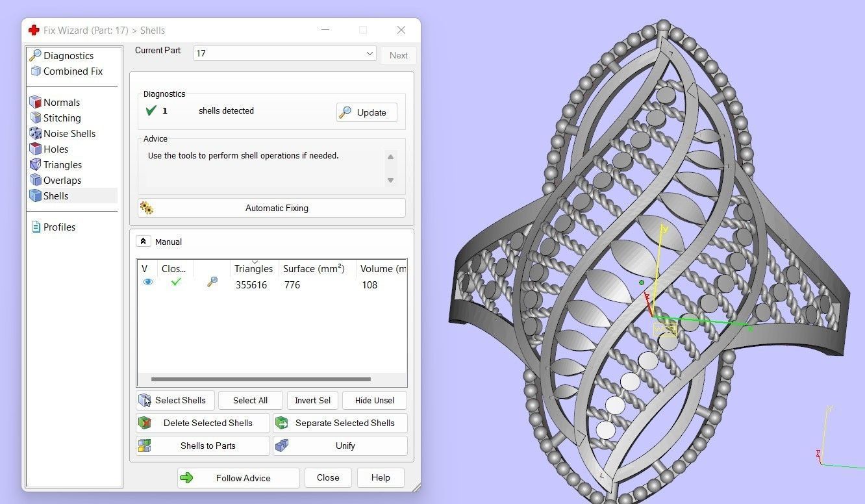Select the volume value 108
This screenshot has width=865, height=504.
pyautogui.click(x=370, y=285)
